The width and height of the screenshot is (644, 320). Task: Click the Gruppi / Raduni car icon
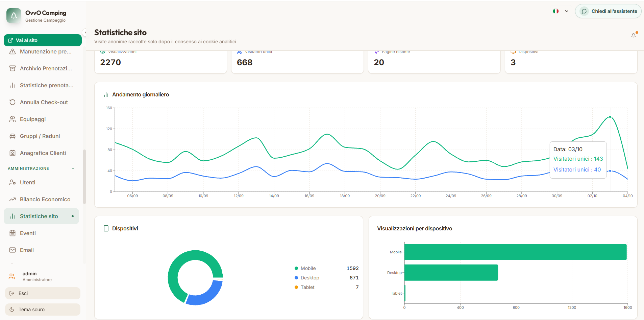[x=13, y=136]
